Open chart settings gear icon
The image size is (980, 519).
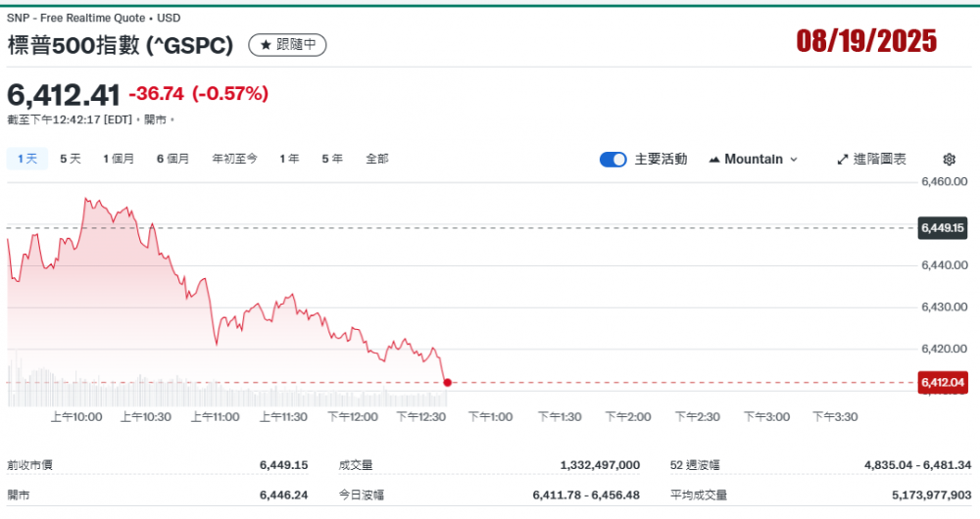pos(949,160)
